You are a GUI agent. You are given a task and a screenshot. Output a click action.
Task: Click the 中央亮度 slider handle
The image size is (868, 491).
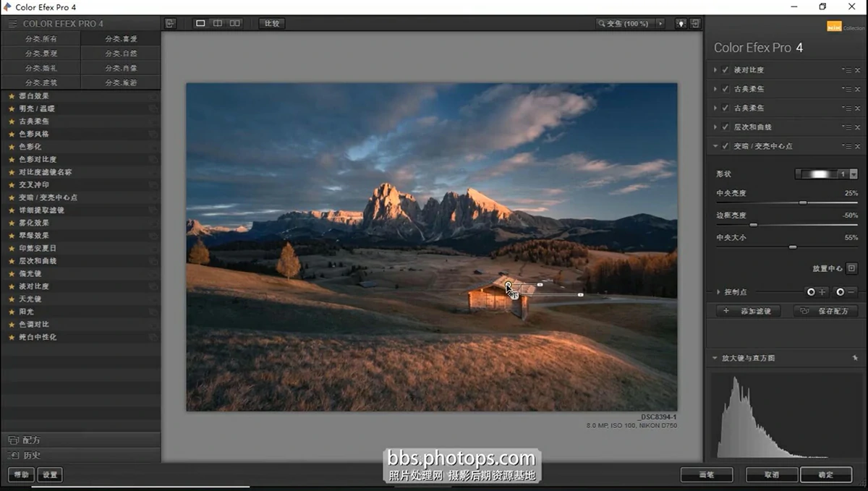tap(802, 202)
